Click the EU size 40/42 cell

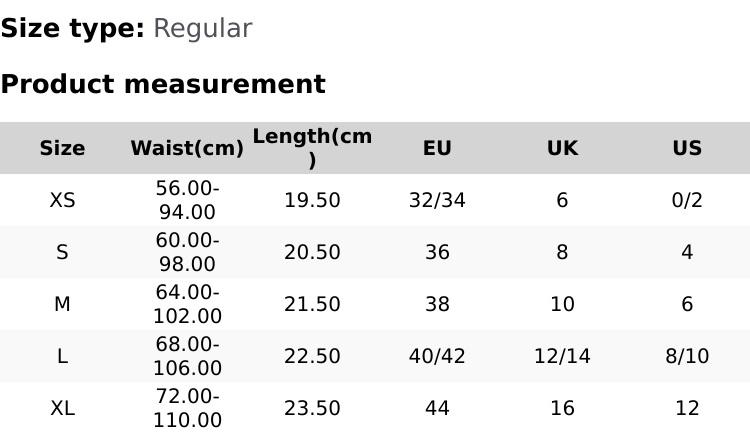pos(437,356)
